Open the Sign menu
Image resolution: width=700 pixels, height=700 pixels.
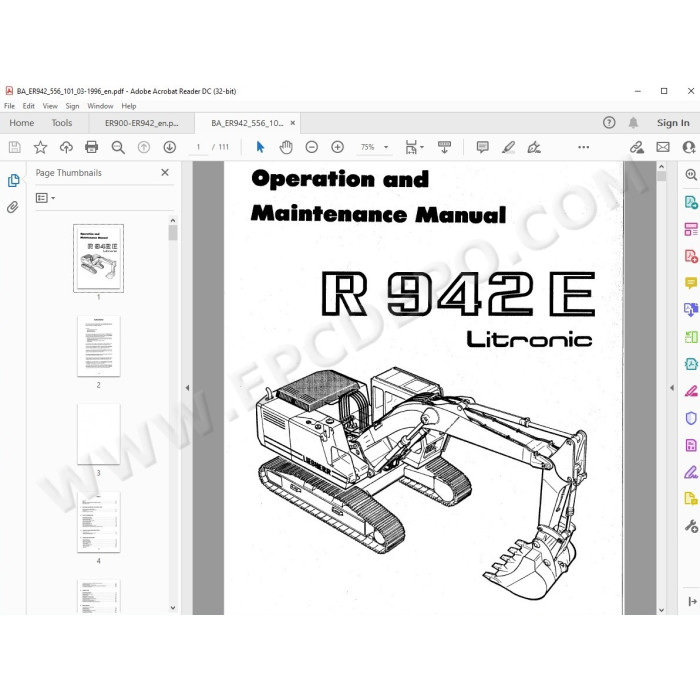coord(72,106)
